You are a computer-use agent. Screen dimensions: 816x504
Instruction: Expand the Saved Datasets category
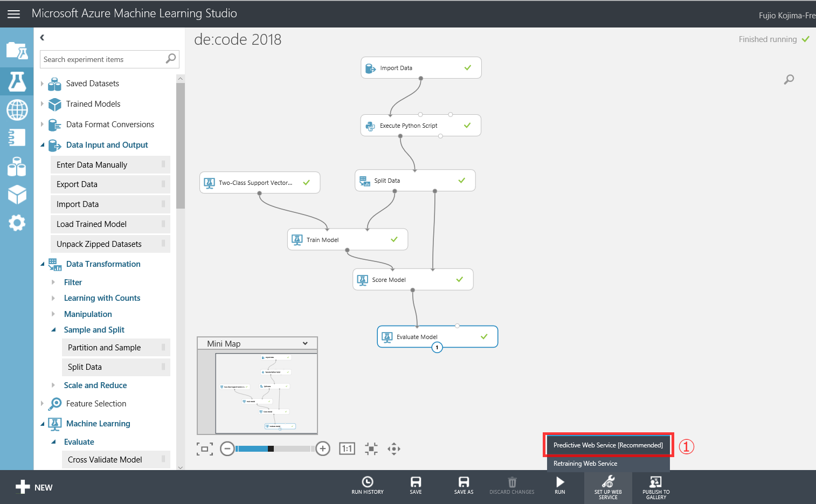pyautogui.click(x=42, y=84)
